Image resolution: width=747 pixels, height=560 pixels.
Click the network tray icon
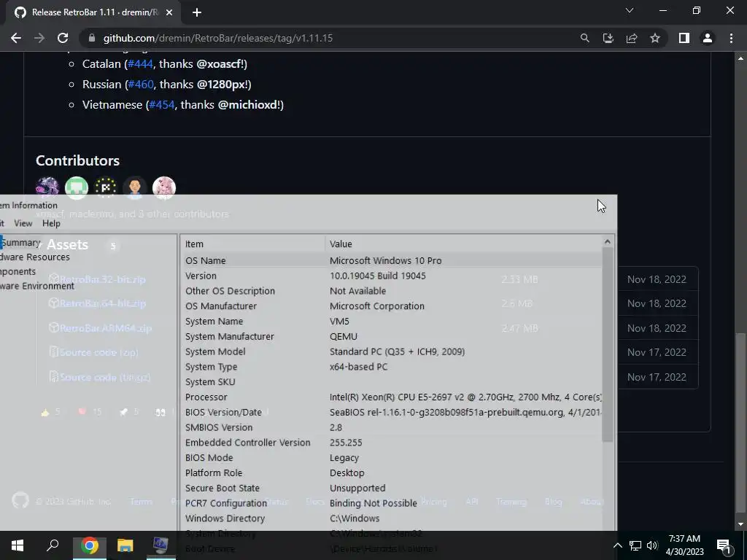click(635, 545)
